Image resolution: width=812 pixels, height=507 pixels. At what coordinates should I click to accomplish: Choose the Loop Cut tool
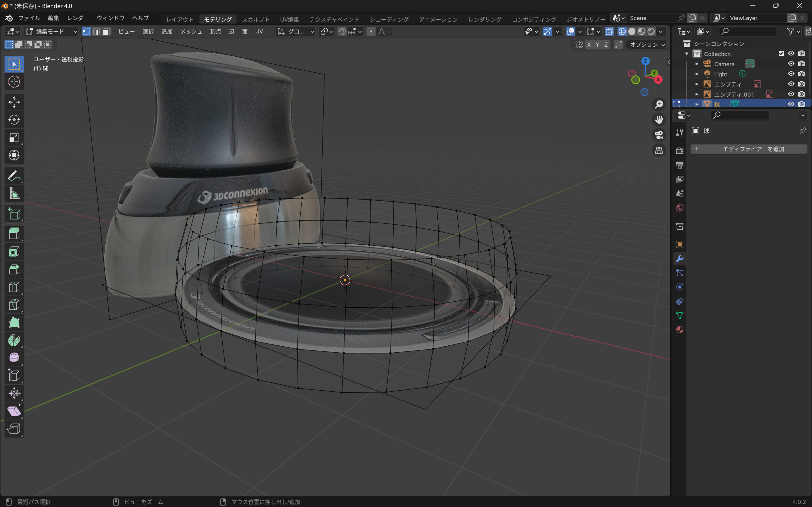coord(14,287)
